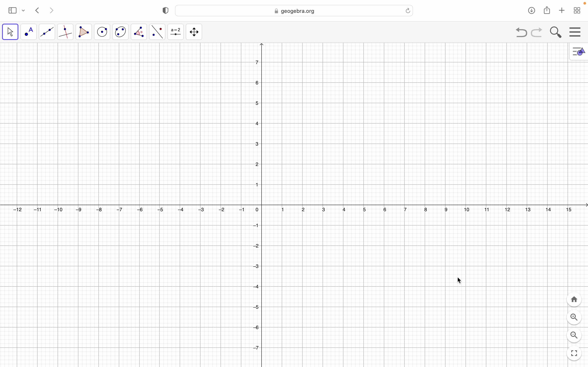Activate the Move Graphics View tool
This screenshot has width=588, height=367.
(194, 32)
